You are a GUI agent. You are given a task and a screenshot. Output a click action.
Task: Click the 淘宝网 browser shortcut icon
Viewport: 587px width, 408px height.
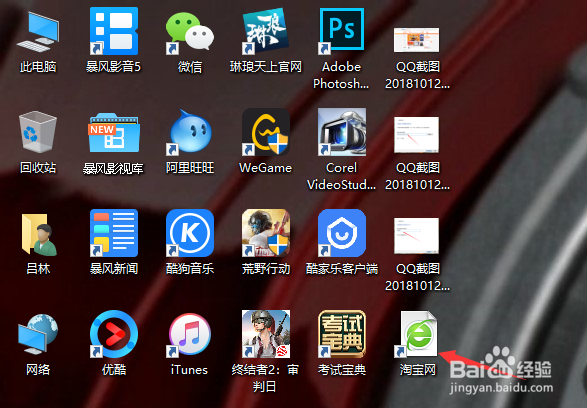pos(417,334)
